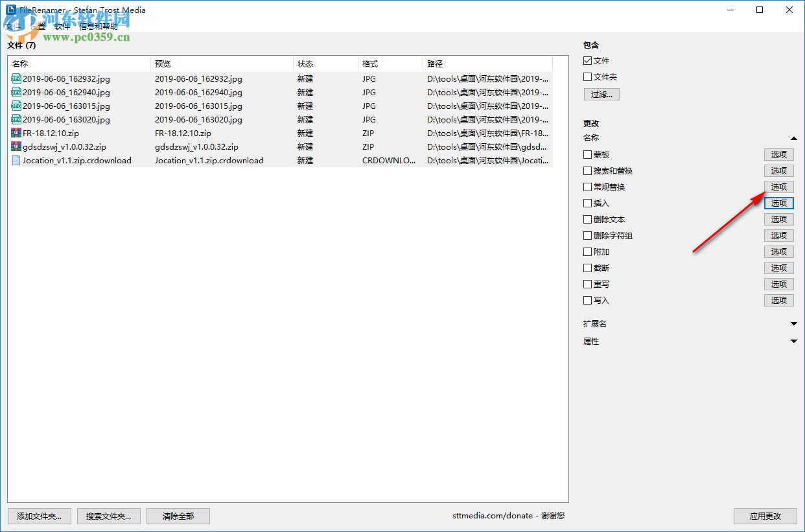Image resolution: width=805 pixels, height=532 pixels.
Task: Select the file icon of 2019-06-06_163015.jpg
Action: 16,106
